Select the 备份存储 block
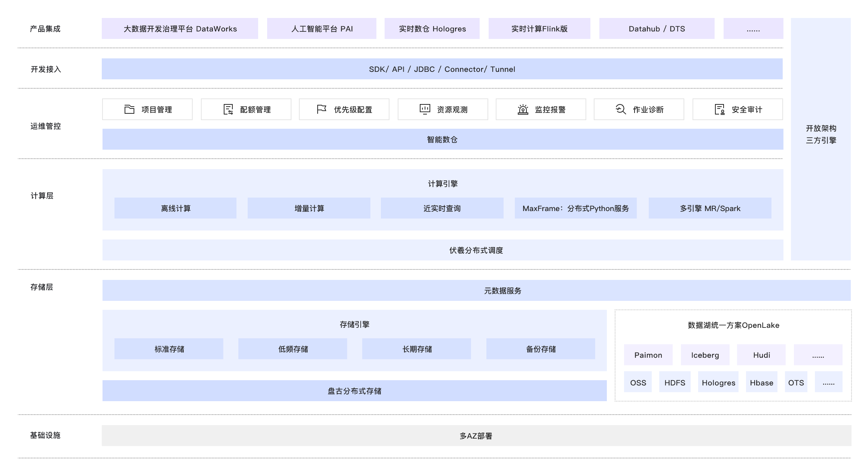The height and width of the screenshot is (473, 868). coord(541,349)
